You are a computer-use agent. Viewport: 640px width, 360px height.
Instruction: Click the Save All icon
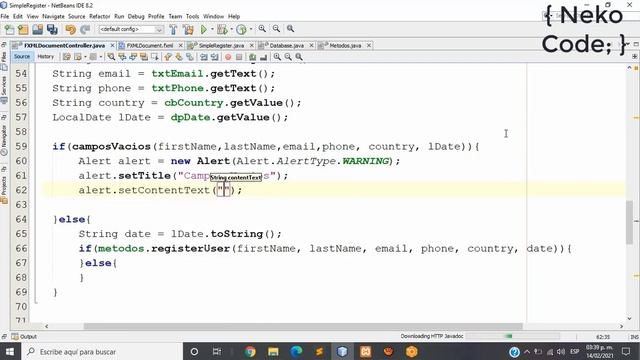[x=52, y=29]
